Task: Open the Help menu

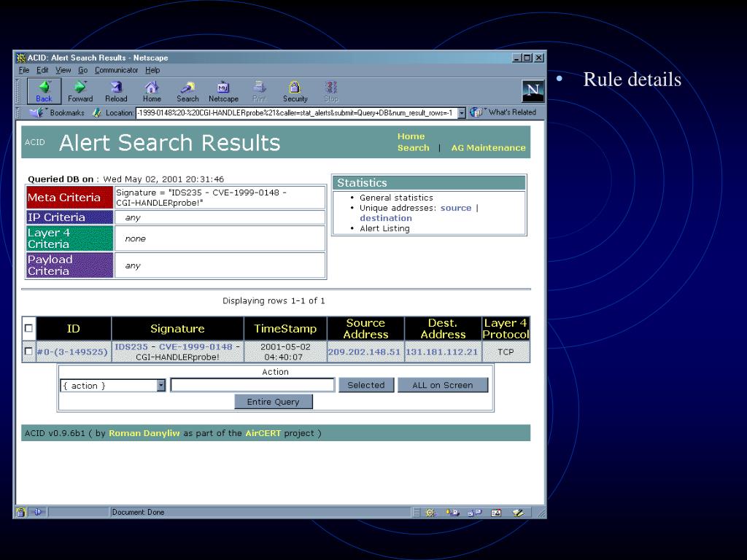Action: [152, 71]
